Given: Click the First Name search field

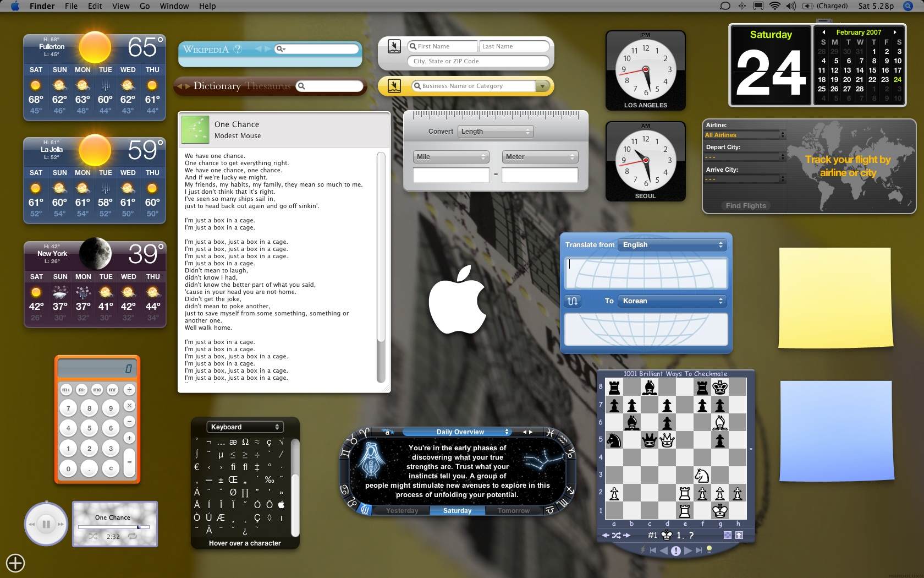Looking at the screenshot, I should click(x=443, y=46).
